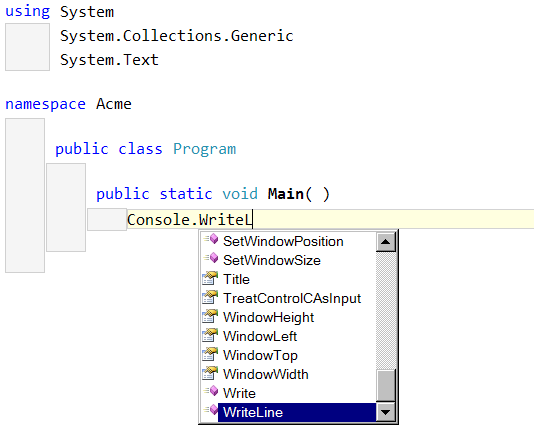Click the property icon beside Title

(x=210, y=278)
